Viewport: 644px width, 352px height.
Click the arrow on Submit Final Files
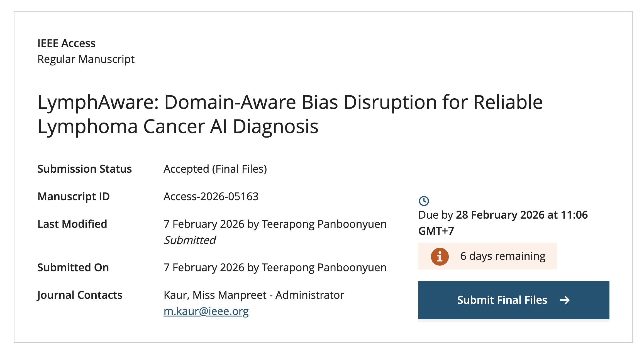tap(565, 300)
